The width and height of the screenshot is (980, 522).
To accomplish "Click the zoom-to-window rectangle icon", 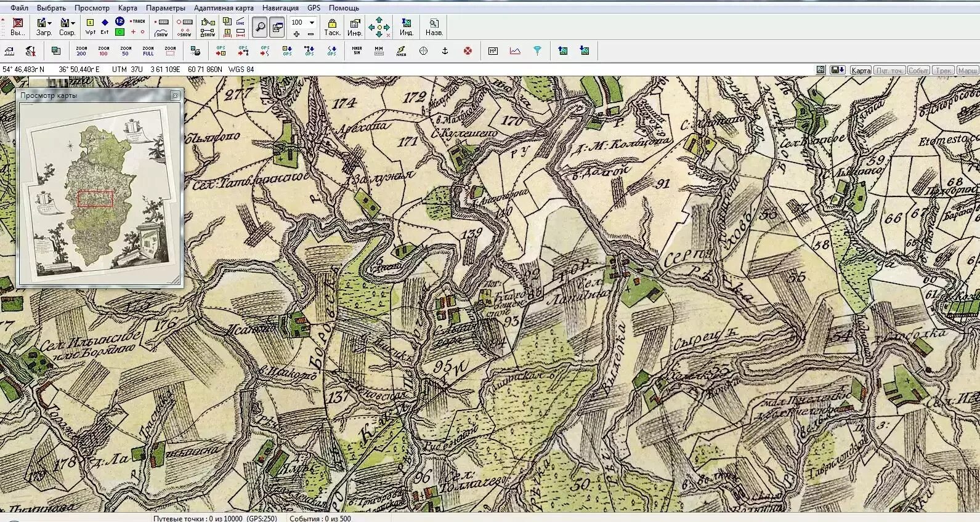I will click(170, 51).
